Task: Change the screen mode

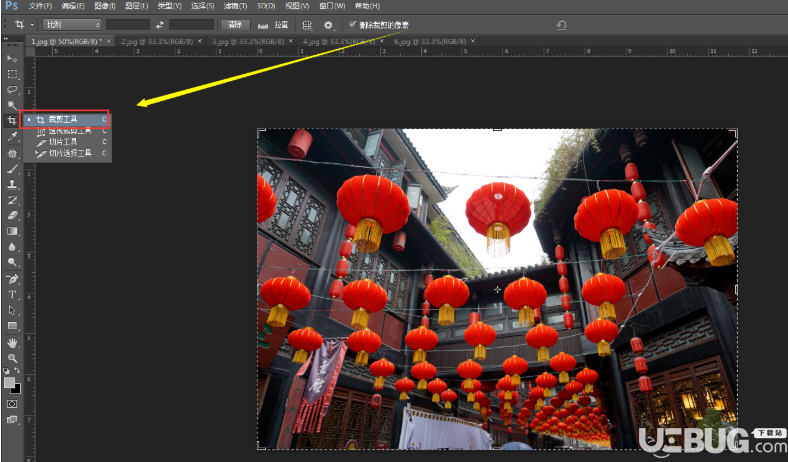Action: [x=12, y=419]
